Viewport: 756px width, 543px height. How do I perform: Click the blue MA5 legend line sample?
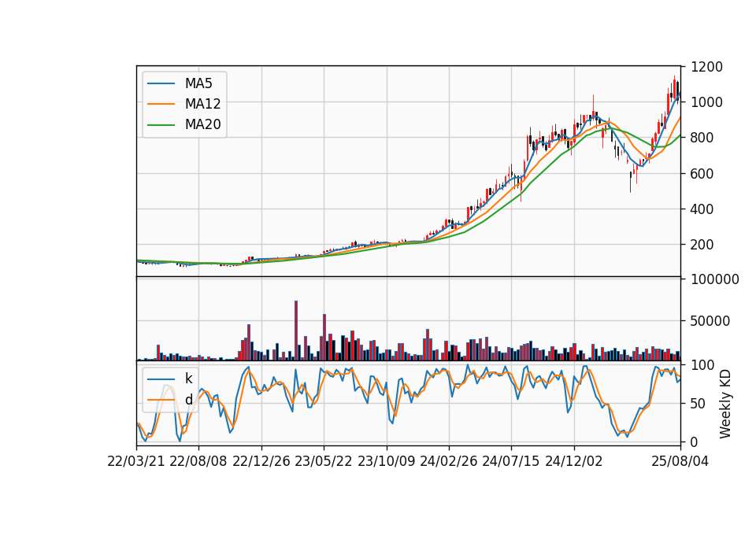pyautogui.click(x=161, y=83)
